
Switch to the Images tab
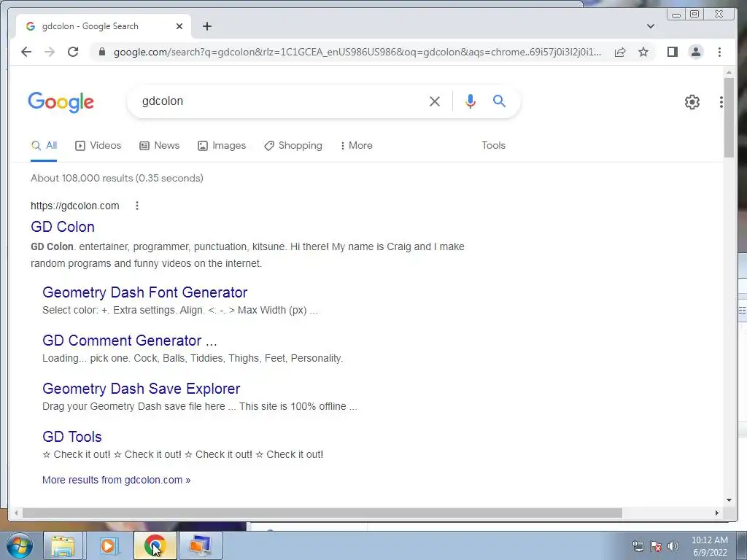point(222,146)
